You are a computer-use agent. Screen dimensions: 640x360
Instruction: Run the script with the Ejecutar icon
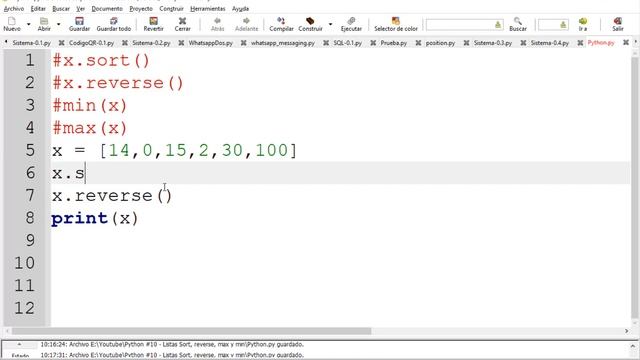tap(351, 24)
